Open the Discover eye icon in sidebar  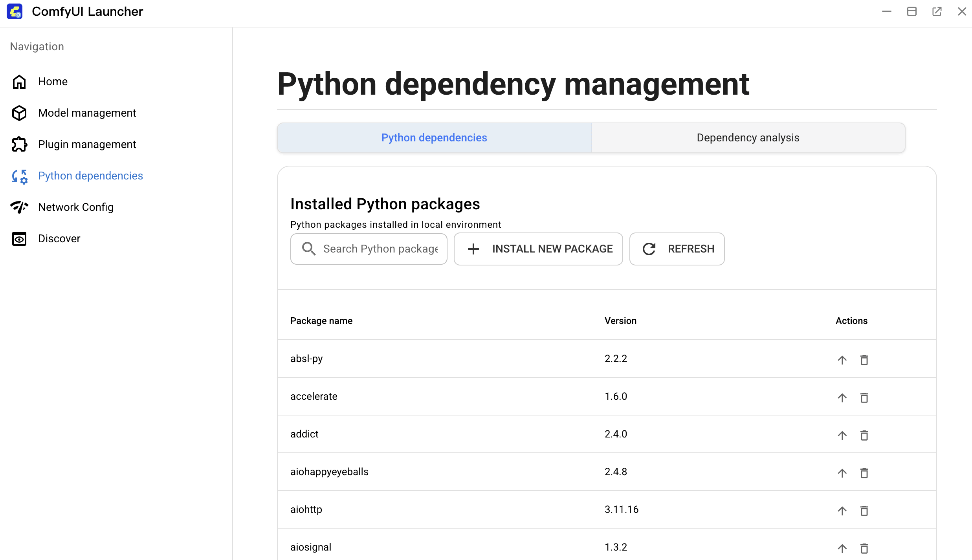pyautogui.click(x=19, y=239)
